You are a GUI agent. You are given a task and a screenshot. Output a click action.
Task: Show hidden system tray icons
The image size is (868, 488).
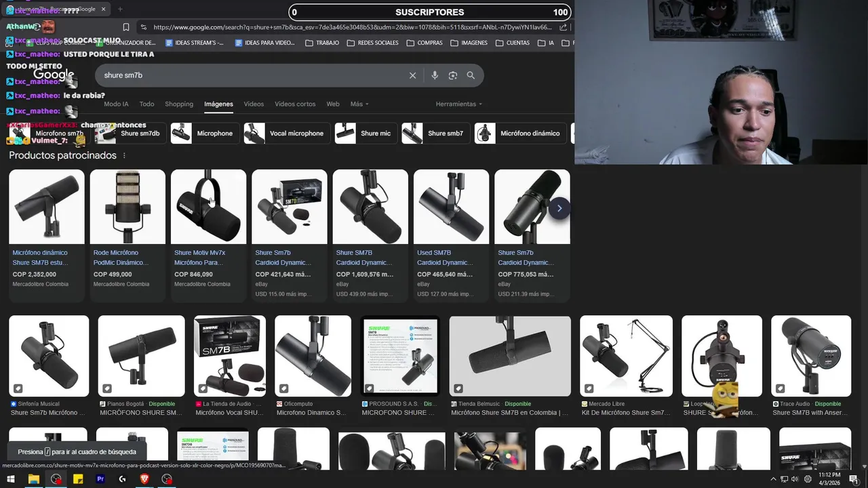coord(773,479)
